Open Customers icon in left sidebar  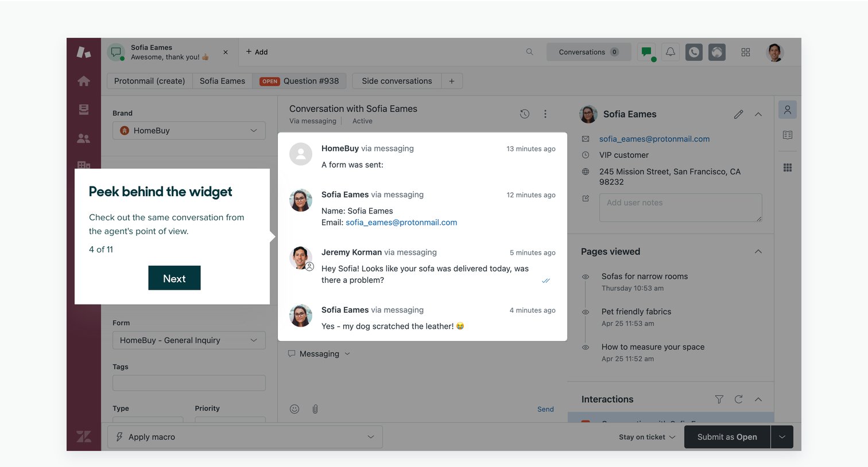(x=84, y=138)
